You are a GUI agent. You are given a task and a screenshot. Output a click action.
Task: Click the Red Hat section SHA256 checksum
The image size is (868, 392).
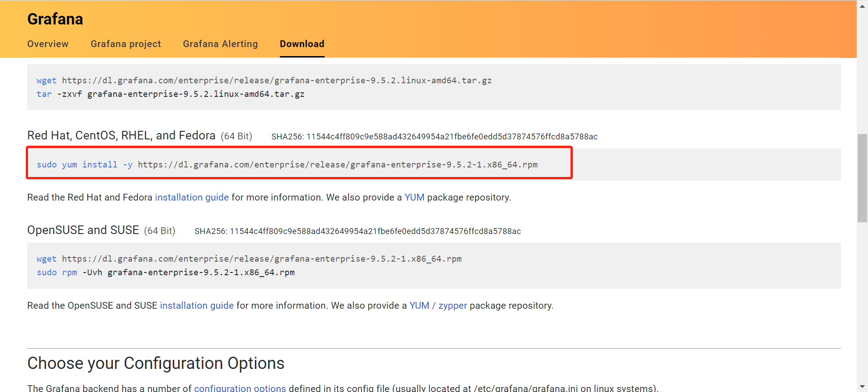434,137
